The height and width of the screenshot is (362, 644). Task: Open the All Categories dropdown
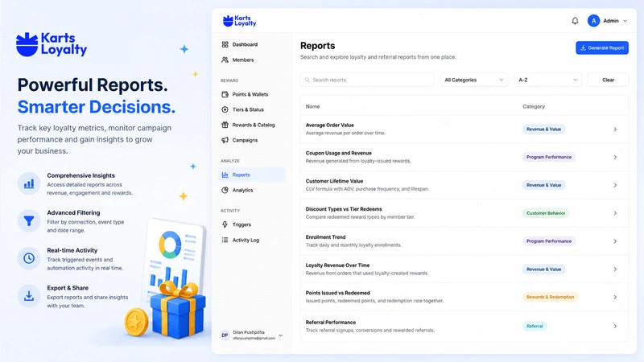click(x=474, y=80)
